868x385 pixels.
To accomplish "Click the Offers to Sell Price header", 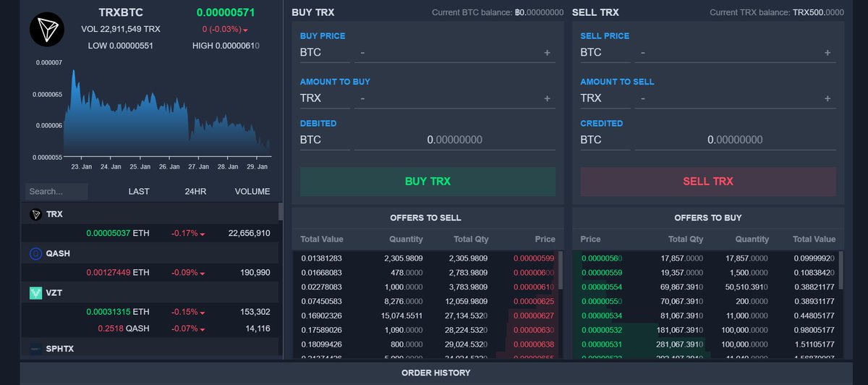I will point(545,239).
